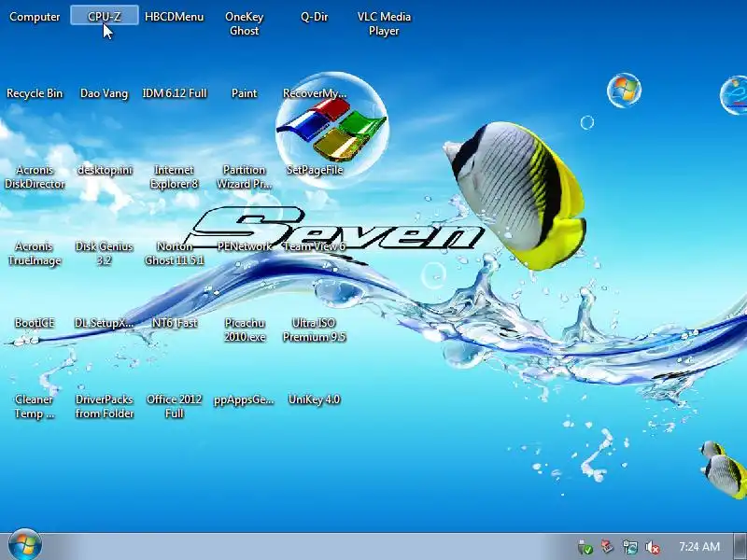
Task: Select the Team View 6 shortcut
Action: coord(315,246)
